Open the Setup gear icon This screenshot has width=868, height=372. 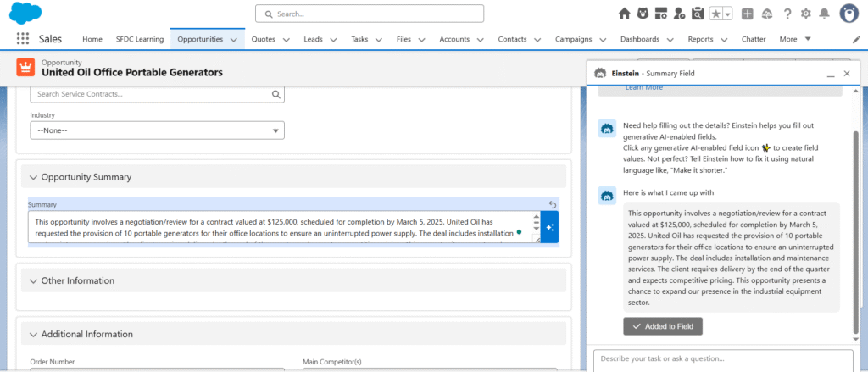coord(805,14)
